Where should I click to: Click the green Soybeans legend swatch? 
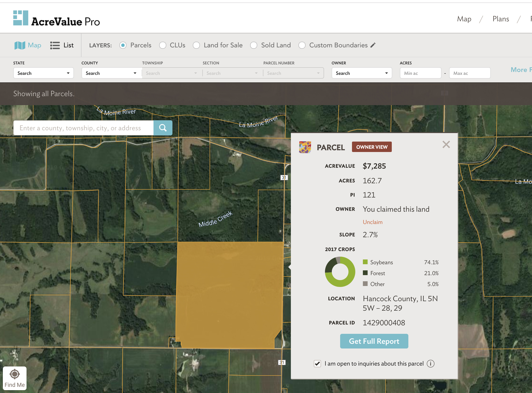click(x=365, y=262)
